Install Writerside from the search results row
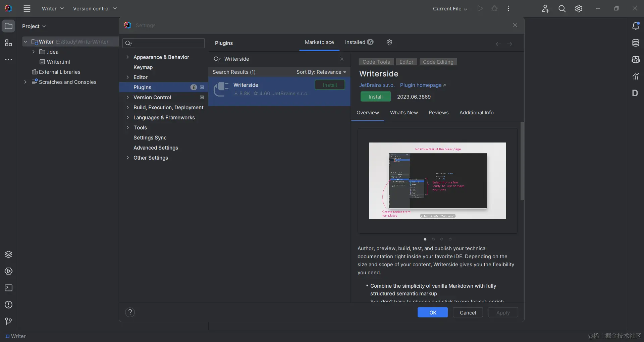The width and height of the screenshot is (644, 342). pos(330,85)
